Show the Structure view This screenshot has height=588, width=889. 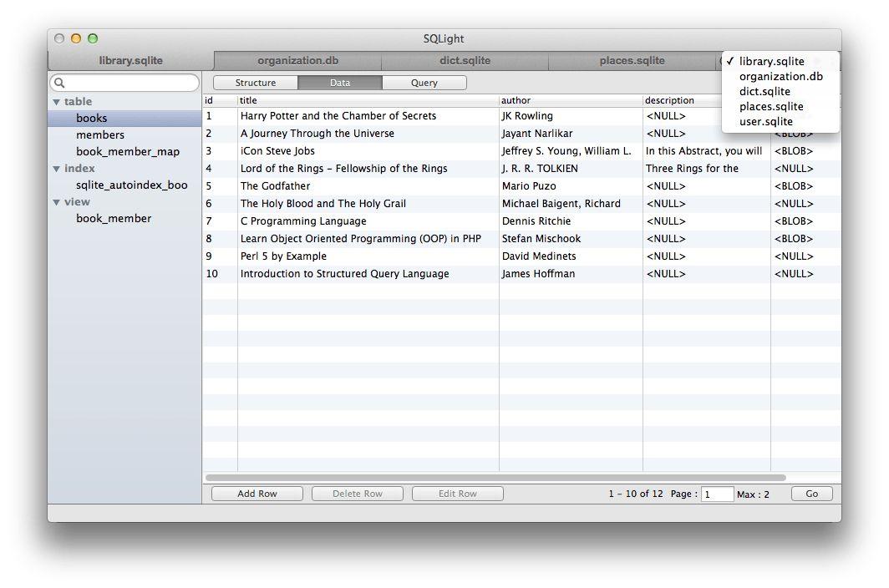(256, 83)
